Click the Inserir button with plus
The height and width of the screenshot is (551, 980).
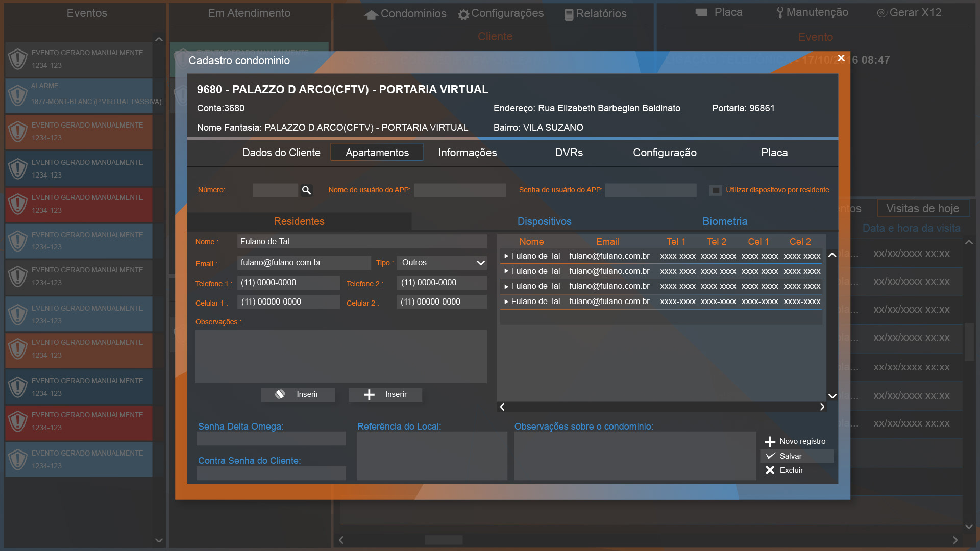pyautogui.click(x=385, y=394)
